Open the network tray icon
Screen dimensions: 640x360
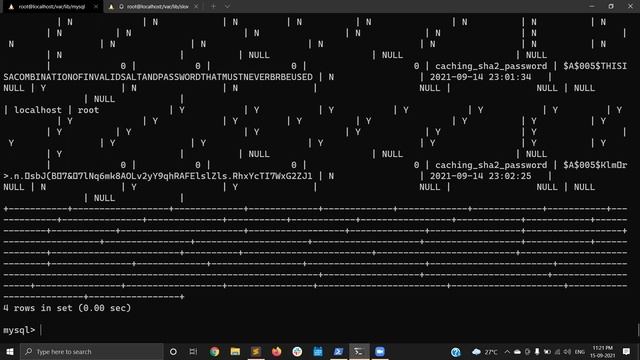[557, 351]
